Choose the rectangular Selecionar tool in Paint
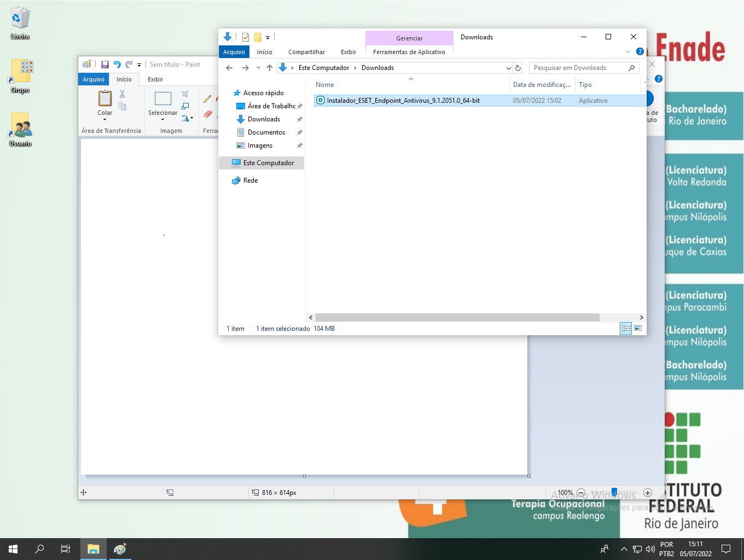This screenshot has width=744, height=560. tap(162, 98)
